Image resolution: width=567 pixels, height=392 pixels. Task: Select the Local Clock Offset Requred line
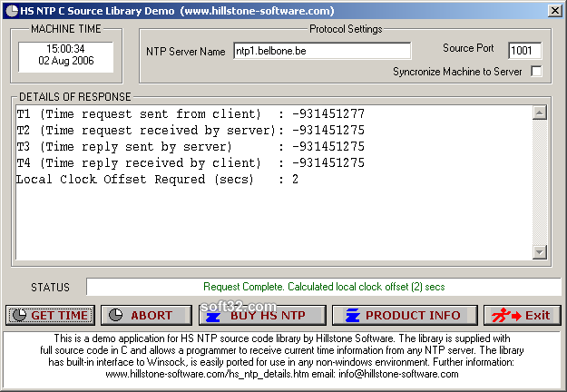[157, 179]
